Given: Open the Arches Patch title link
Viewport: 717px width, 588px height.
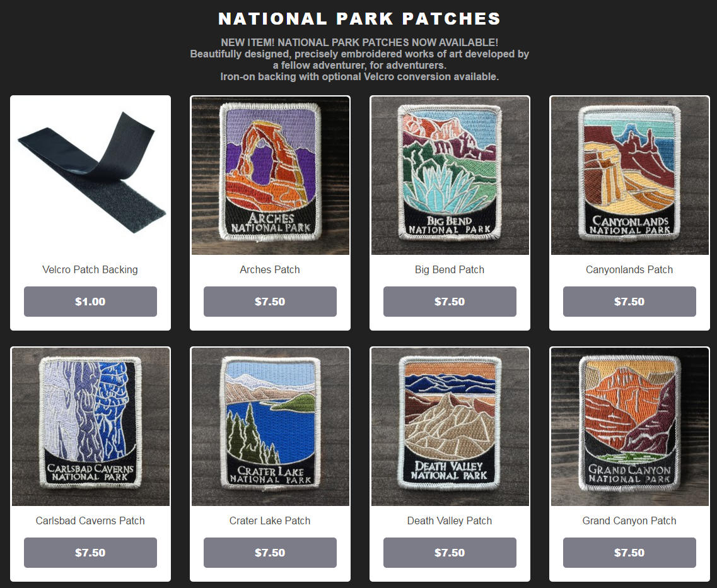Looking at the screenshot, I should pos(270,270).
